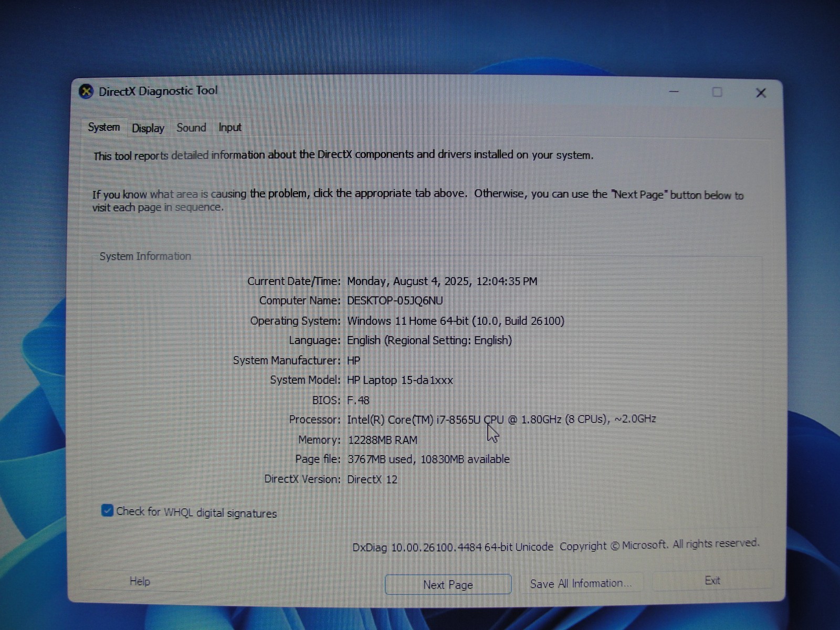Image resolution: width=840 pixels, height=630 pixels.
Task: Click the Exit button
Action: coord(712,581)
